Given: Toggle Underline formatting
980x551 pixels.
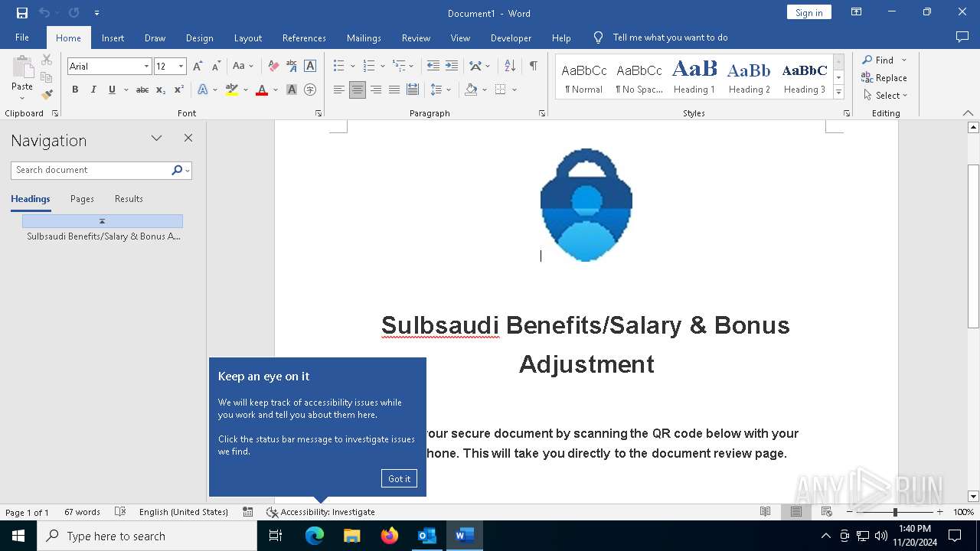Looking at the screenshot, I should (112, 90).
